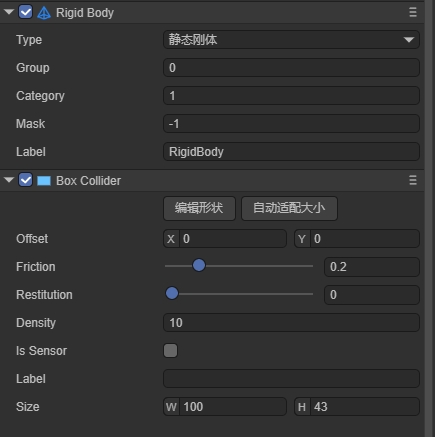Open the Type dropdown showing 静态刚体
The height and width of the screenshot is (437, 435).
pyautogui.click(x=291, y=40)
